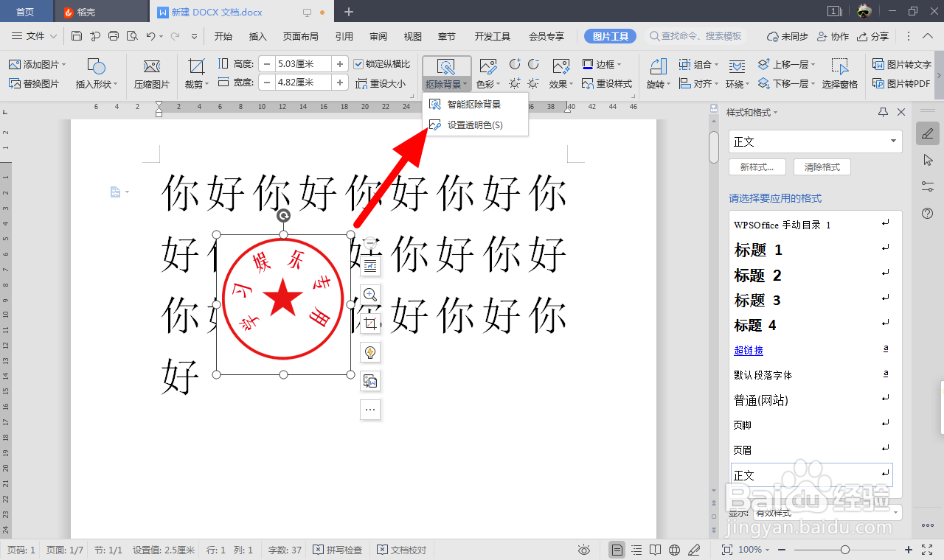Toggle eye protection mode icon in status bar
Viewport: 944px width, 560px height.
584,550
